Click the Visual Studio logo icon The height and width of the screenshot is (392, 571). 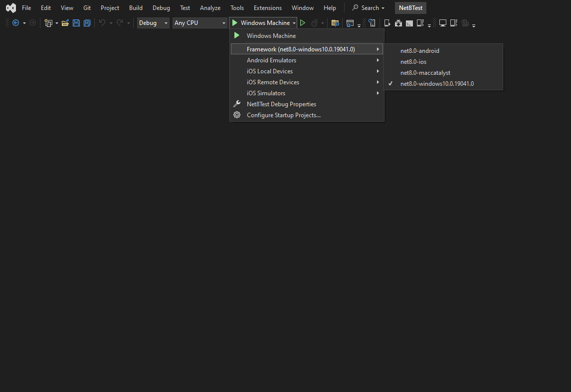(x=11, y=7)
